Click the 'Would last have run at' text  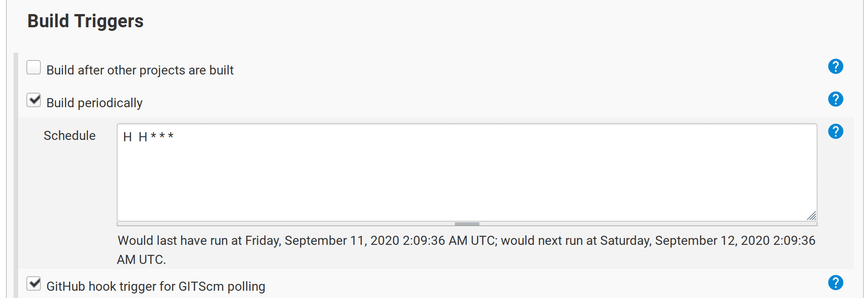(179, 241)
